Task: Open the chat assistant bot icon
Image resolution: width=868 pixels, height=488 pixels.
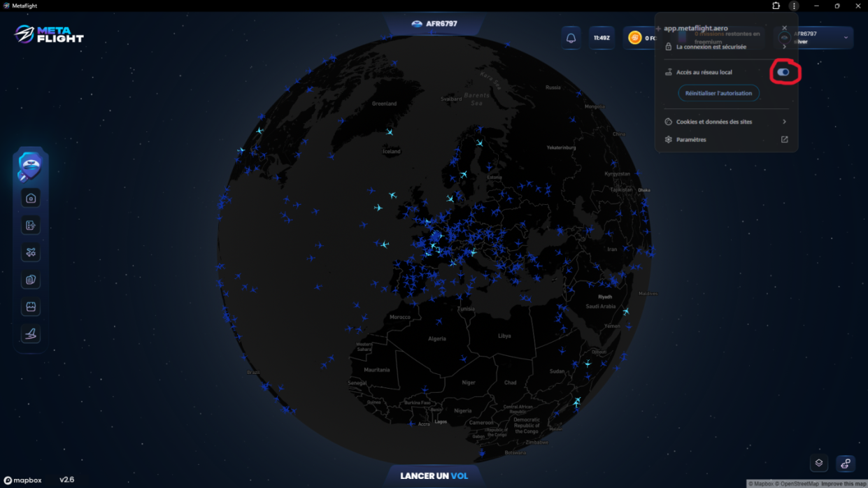Action: [846, 463]
